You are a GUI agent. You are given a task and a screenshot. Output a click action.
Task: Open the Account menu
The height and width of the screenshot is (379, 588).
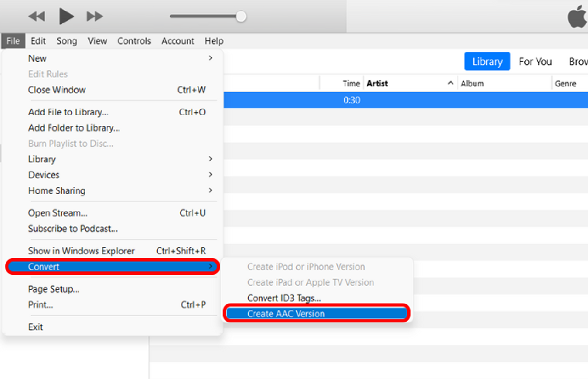(x=178, y=41)
